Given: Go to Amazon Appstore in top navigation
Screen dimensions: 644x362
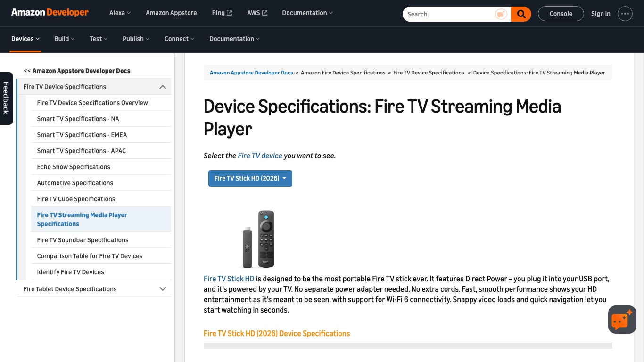Looking at the screenshot, I should click(171, 13).
